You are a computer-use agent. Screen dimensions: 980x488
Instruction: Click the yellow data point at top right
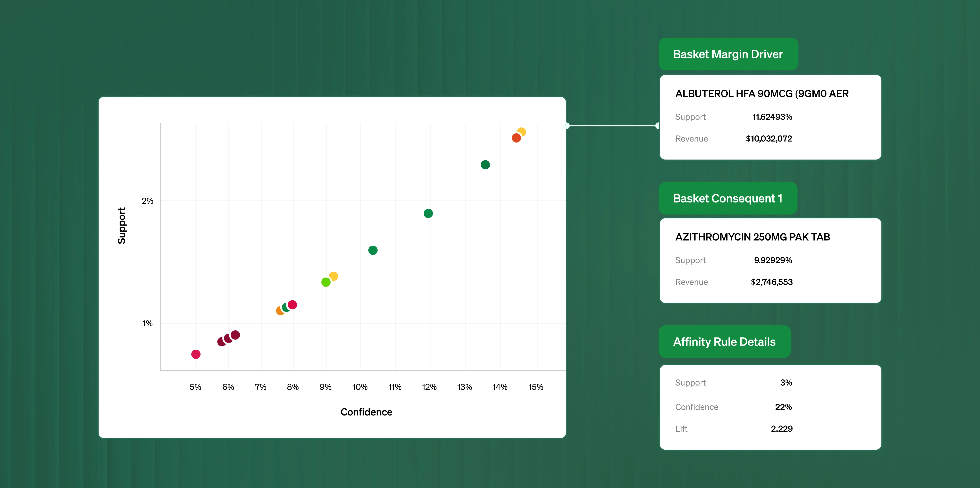[522, 131]
